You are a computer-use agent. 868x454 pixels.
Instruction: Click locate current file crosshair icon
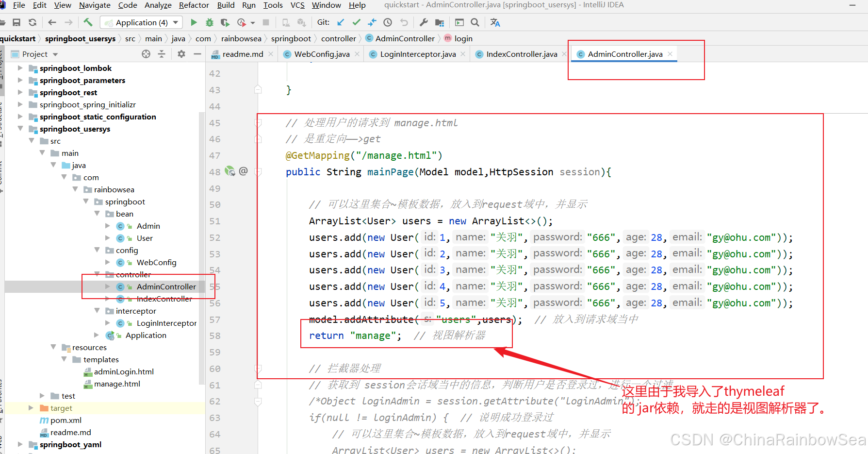click(x=146, y=54)
